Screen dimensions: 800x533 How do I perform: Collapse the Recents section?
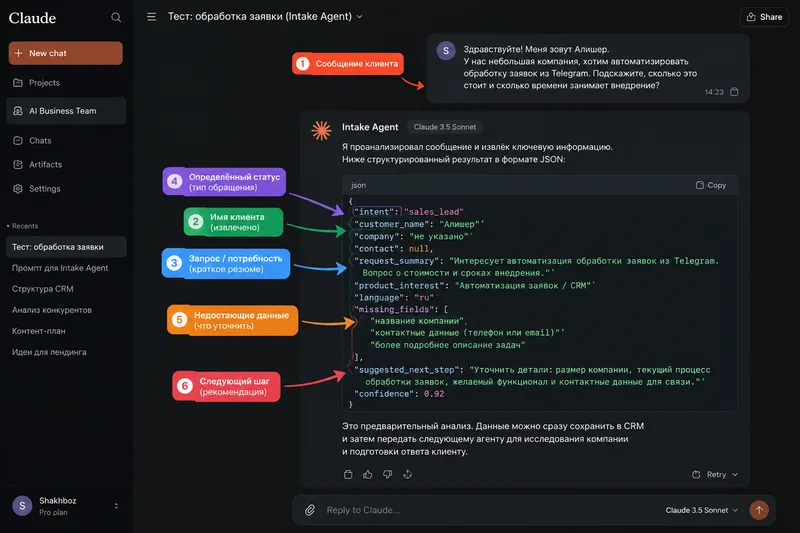(22, 226)
